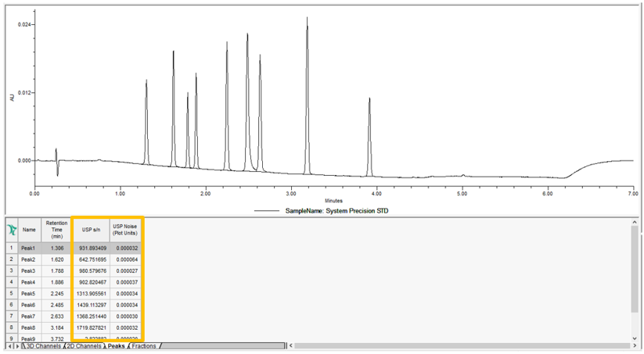Click the tab scroll left arrow
The image size is (644, 354).
click(x=10, y=346)
